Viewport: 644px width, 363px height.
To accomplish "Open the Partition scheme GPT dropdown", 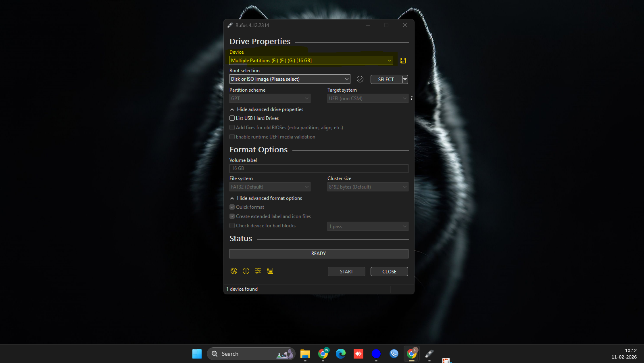I will (x=270, y=99).
